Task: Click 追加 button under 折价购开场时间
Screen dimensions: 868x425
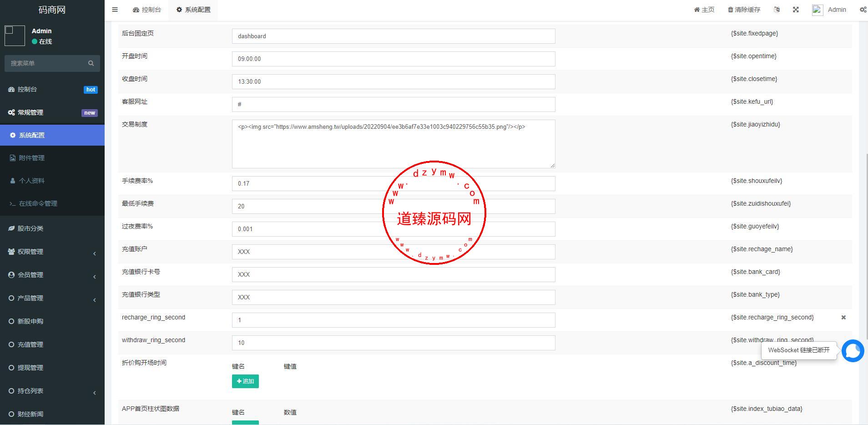Action: (245, 381)
